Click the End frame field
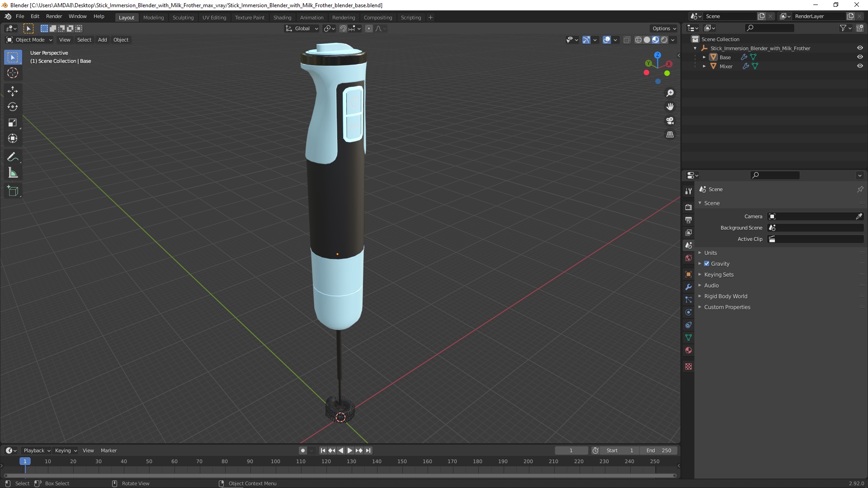This screenshot has height=488, width=868. point(659,450)
